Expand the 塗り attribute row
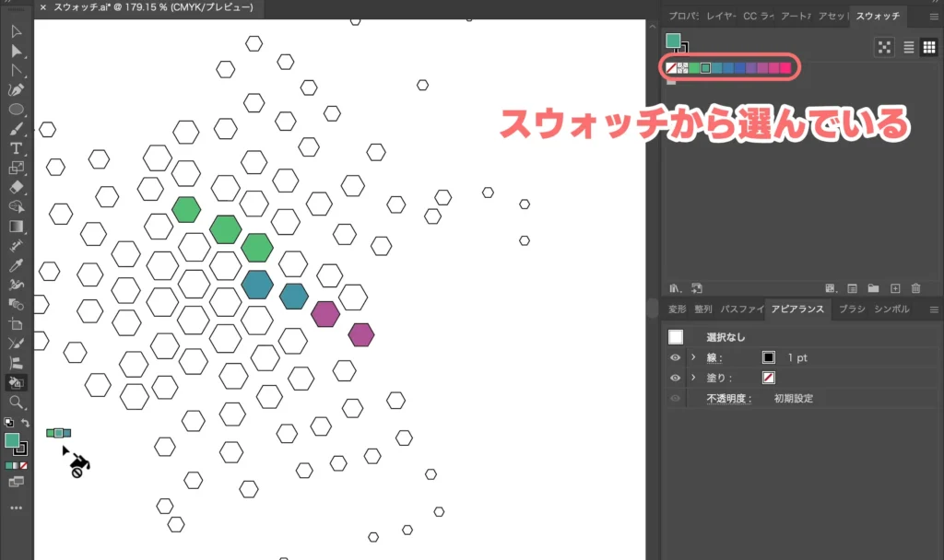Viewport: 944px width, 560px height. pos(692,377)
